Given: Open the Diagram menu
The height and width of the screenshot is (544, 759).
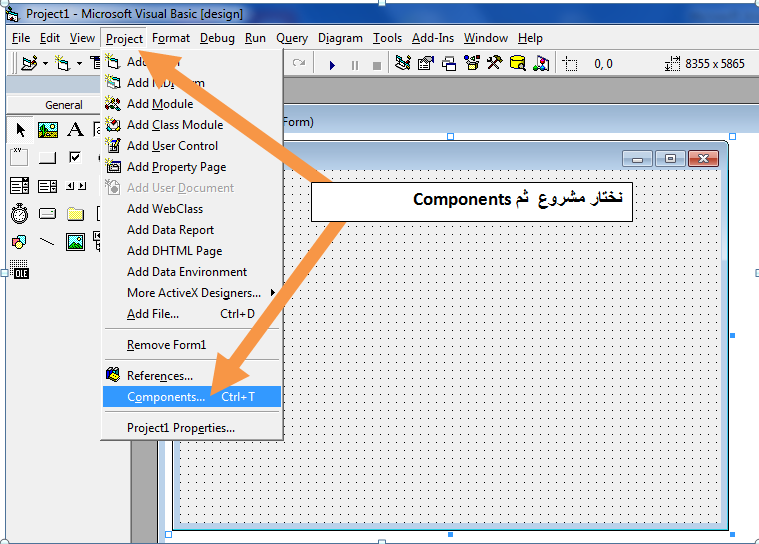Looking at the screenshot, I should tap(340, 38).
